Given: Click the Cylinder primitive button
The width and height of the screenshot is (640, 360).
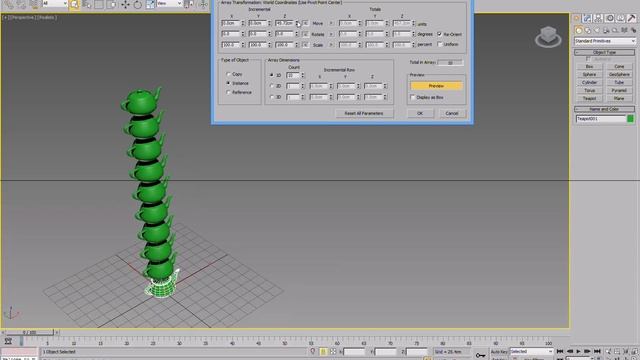Looking at the screenshot, I should (x=589, y=82).
